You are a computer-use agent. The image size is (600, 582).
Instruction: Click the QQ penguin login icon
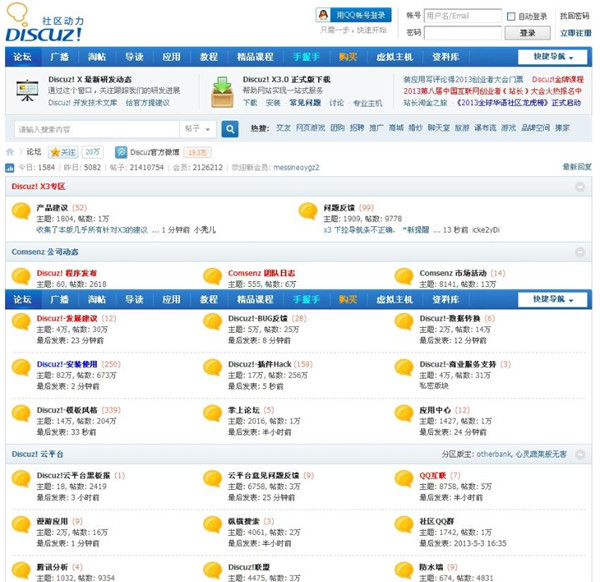323,15
